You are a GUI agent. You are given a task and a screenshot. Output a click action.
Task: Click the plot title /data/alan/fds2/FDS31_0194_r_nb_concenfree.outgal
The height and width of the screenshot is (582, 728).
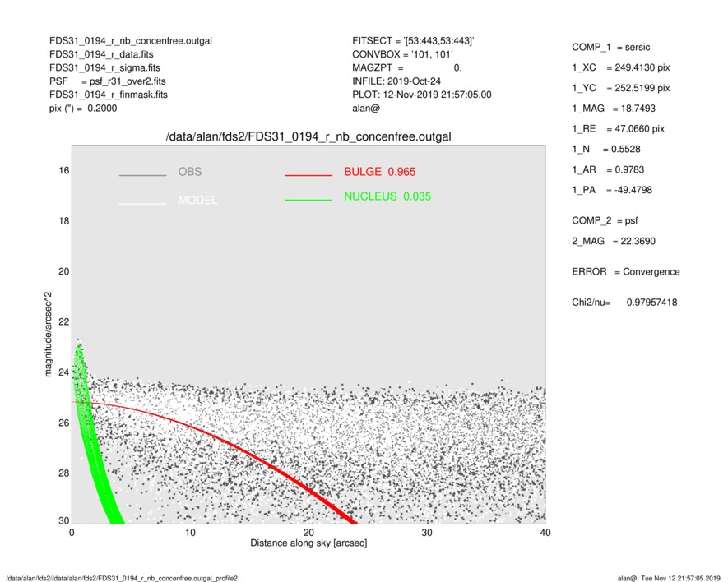(x=308, y=137)
